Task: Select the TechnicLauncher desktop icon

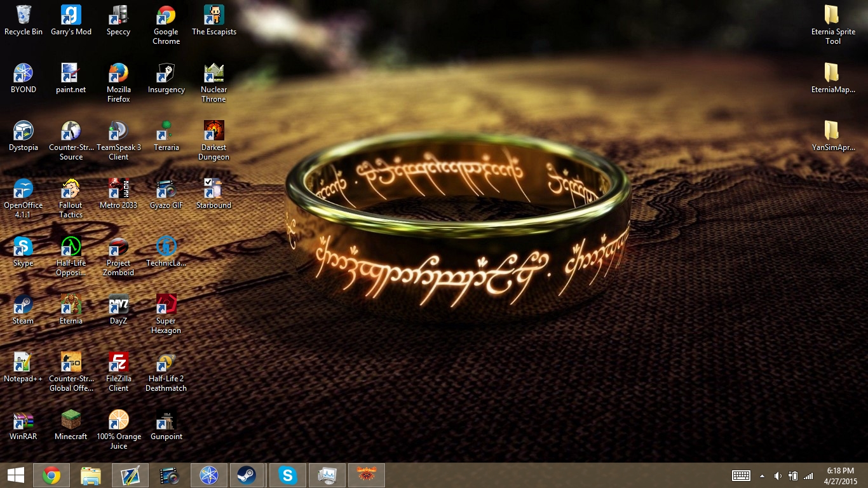Action: coord(166,252)
